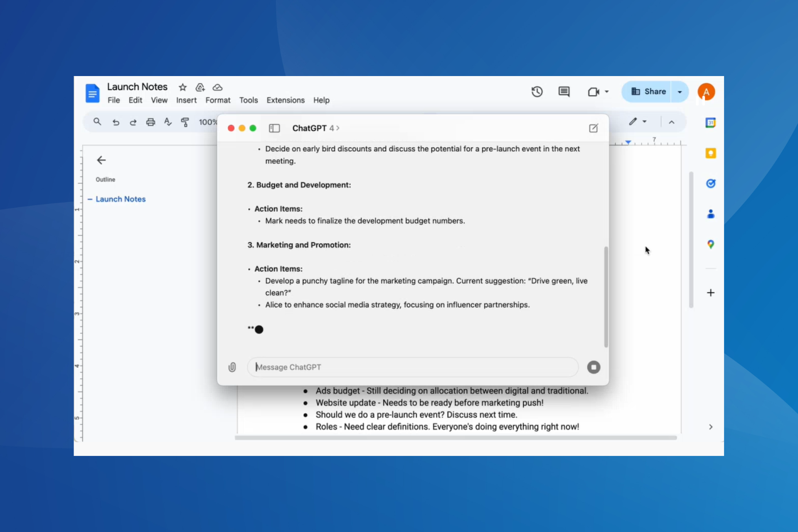Screen dimensions: 798x532
Task: Expand the Share options dropdown arrow
Action: coord(680,92)
